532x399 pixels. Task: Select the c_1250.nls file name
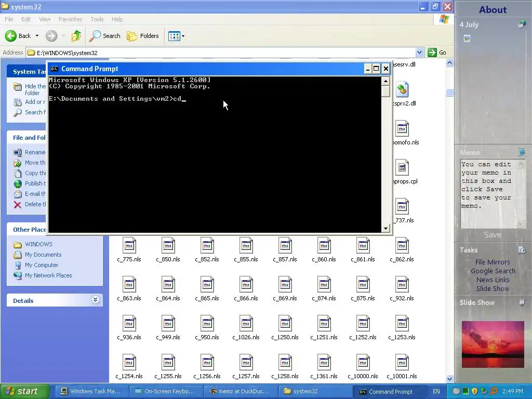[285, 337]
